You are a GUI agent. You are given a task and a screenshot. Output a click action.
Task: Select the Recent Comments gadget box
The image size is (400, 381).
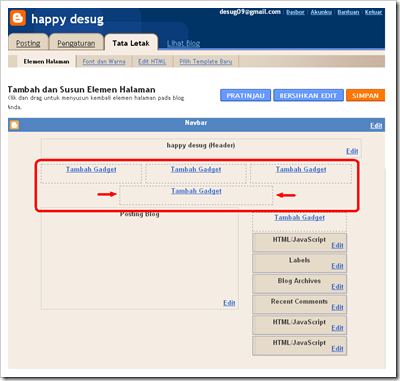[299, 305]
